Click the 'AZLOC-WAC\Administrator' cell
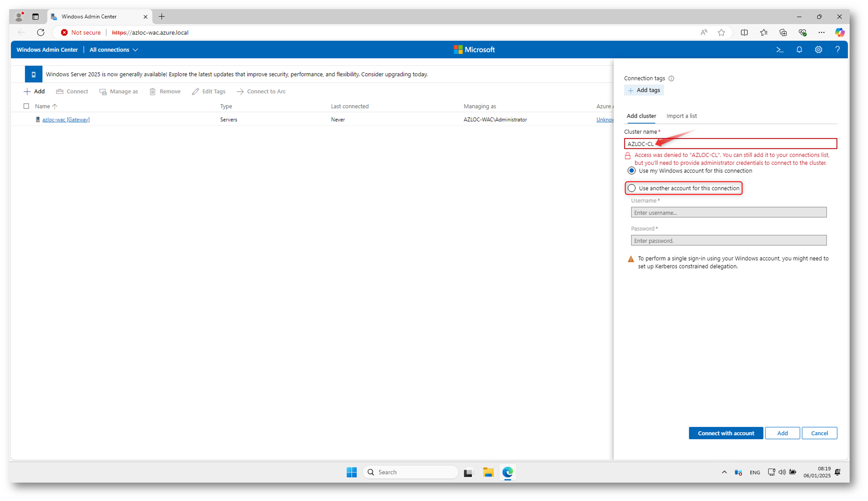 coord(495,120)
